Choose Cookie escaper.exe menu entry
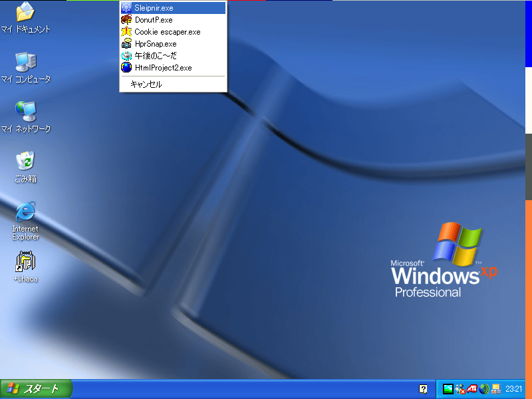 coord(173,32)
